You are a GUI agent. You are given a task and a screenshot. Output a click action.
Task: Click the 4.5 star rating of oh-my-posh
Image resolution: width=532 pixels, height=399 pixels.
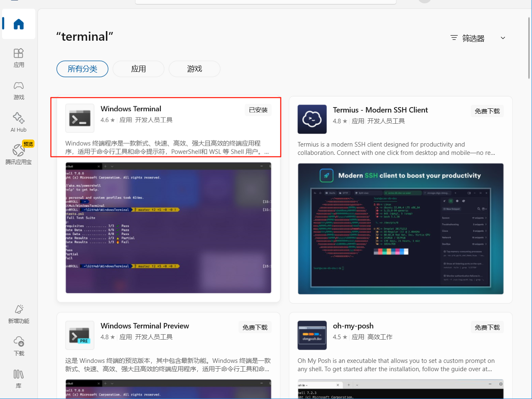(x=340, y=337)
